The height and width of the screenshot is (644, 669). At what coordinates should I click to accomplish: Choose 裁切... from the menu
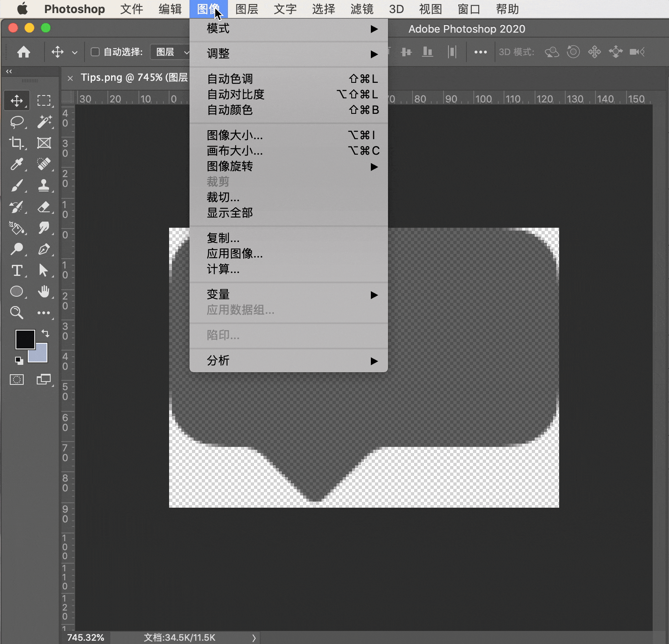tap(289, 197)
